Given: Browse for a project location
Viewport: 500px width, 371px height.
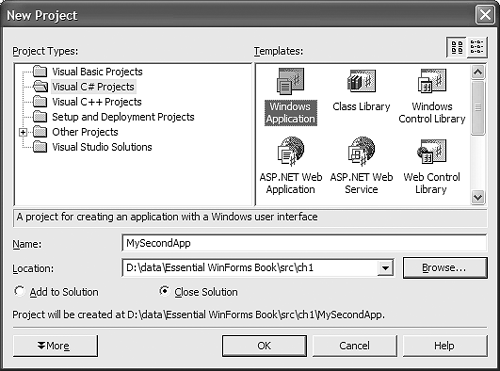Looking at the screenshot, I should 445,268.
